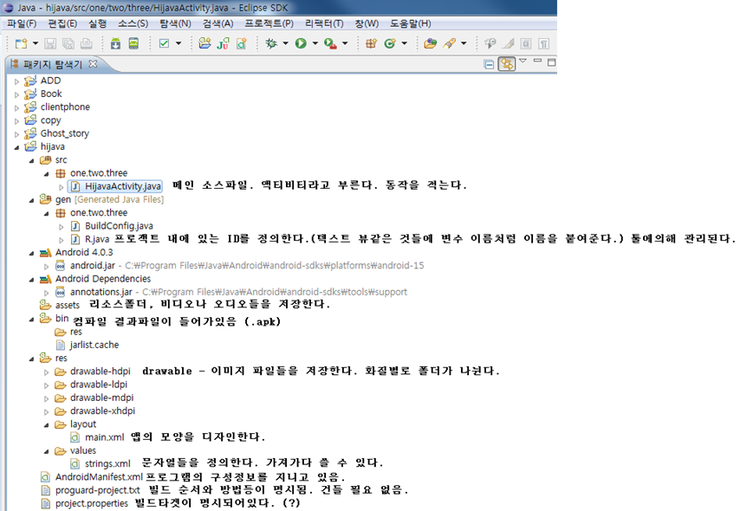The width and height of the screenshot is (740, 511).
Task: Open the New wizard dropdown arrow
Action: point(35,43)
